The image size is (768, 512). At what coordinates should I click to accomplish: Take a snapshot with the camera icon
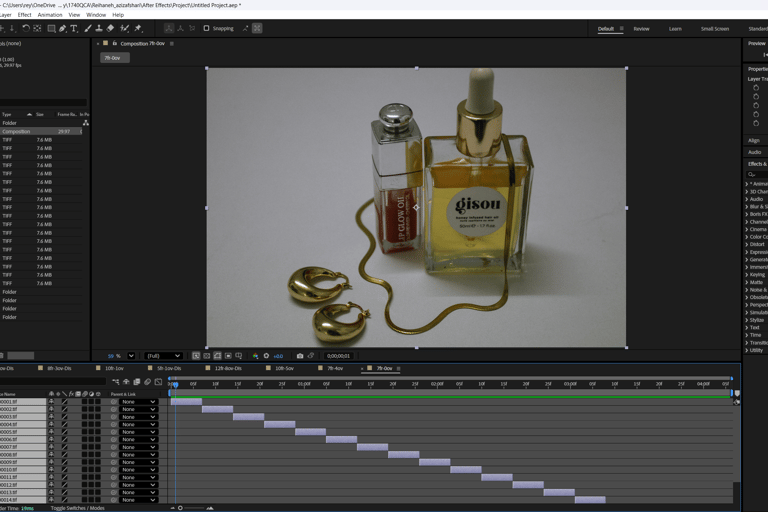(299, 356)
